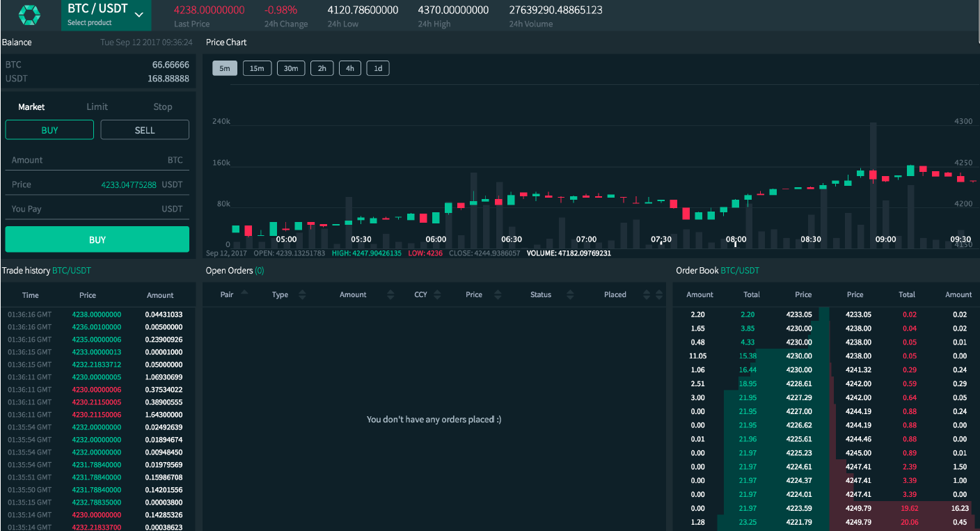The width and height of the screenshot is (980, 531).
Task: Set chart interval to 1d
Action: 378,68
